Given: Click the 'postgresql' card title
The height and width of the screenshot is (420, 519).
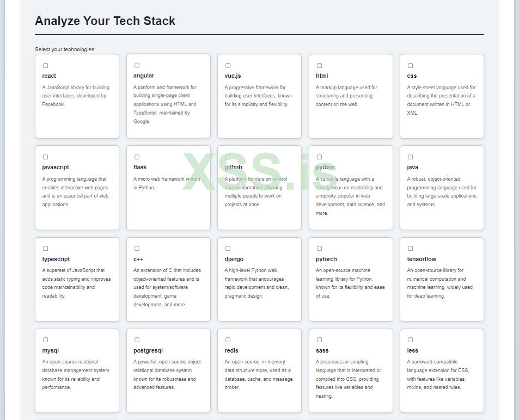Looking at the screenshot, I should pyautogui.click(x=148, y=350).
